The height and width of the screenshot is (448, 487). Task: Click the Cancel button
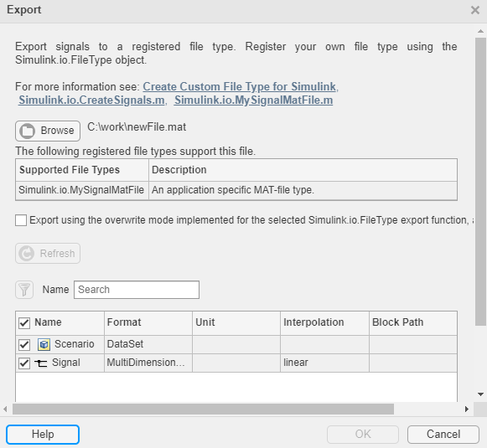443,435
